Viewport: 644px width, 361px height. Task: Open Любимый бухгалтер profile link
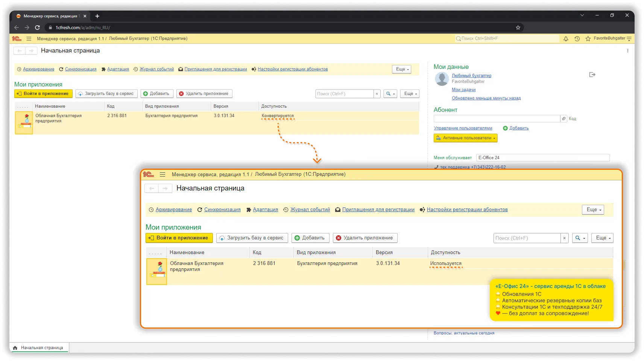click(x=471, y=76)
